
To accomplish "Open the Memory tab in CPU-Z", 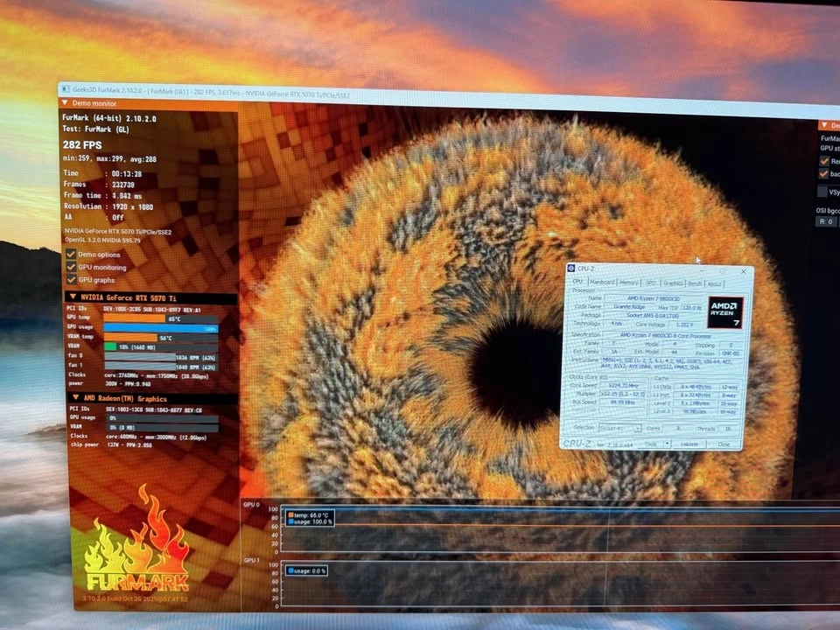I will [628, 283].
